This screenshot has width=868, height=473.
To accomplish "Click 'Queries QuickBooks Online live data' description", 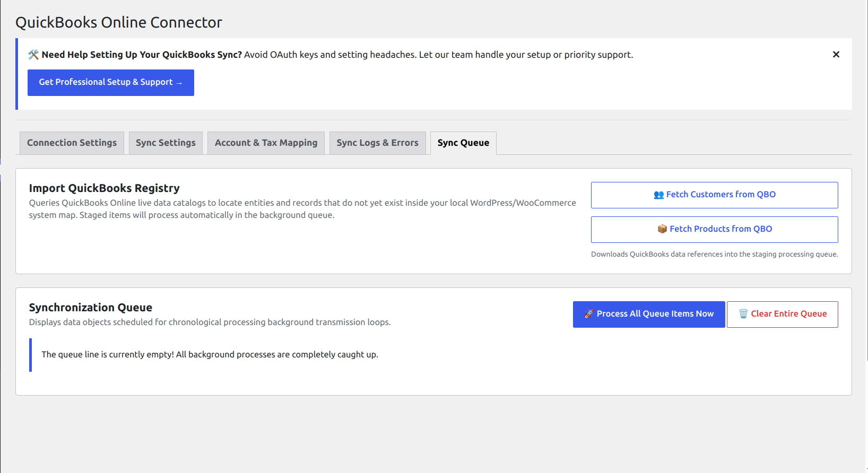I will point(302,209).
